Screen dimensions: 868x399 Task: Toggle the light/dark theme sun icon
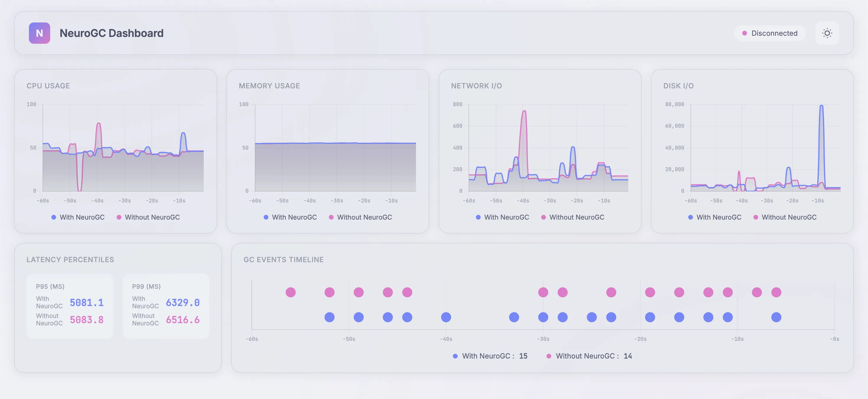(827, 33)
